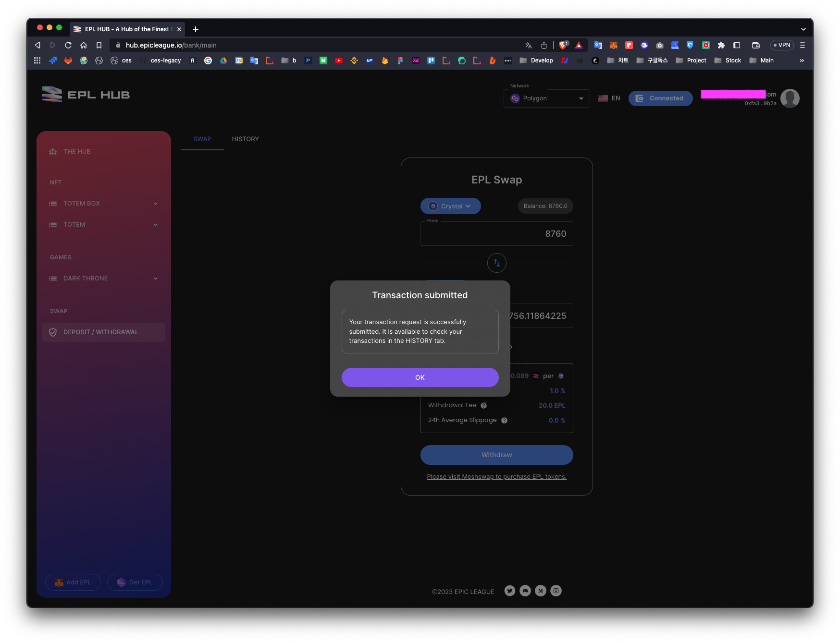Open the Twitter icon in the footer
The height and width of the screenshot is (643, 840).
pyautogui.click(x=510, y=591)
